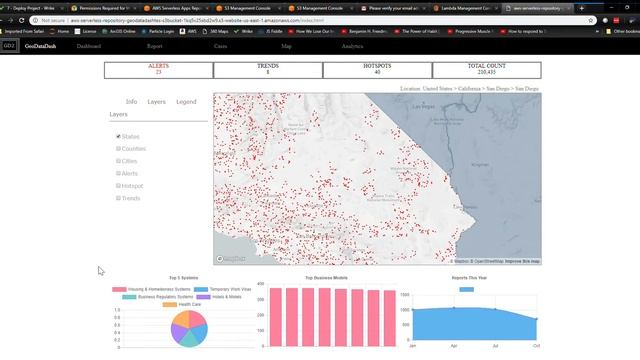Click the ALERTS 23 summary box

[x=158, y=70]
